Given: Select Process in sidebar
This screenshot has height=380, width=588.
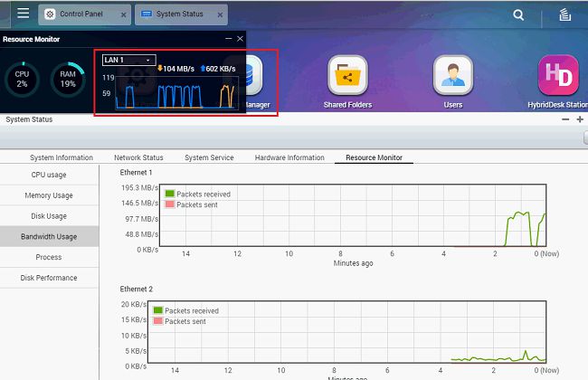Looking at the screenshot, I should (x=49, y=257).
